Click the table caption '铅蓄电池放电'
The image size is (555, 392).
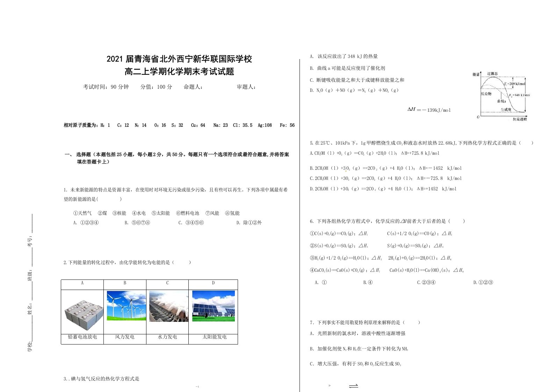coord(82,337)
